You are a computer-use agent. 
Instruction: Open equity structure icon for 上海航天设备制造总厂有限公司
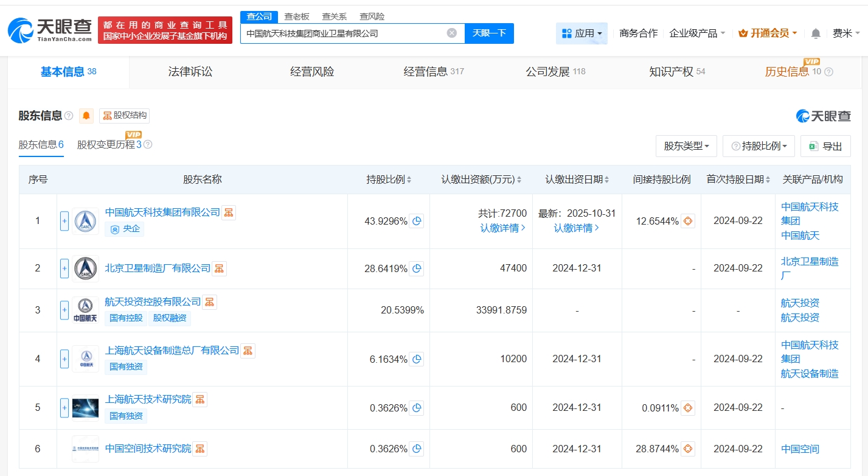tap(248, 351)
